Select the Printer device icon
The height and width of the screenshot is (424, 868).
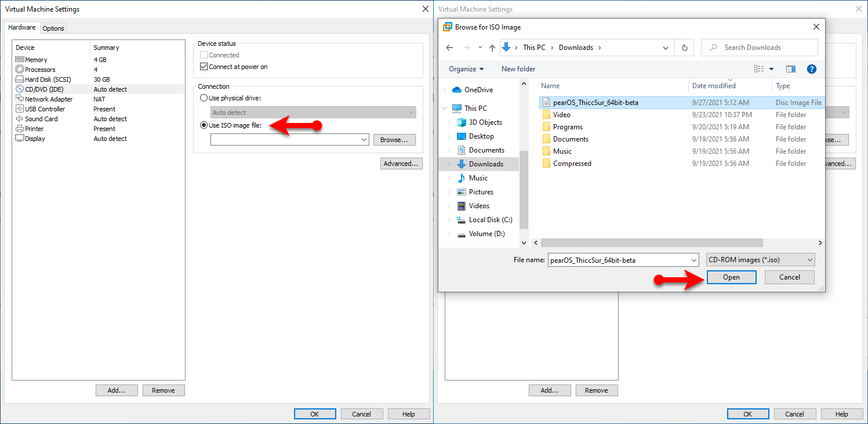point(20,129)
